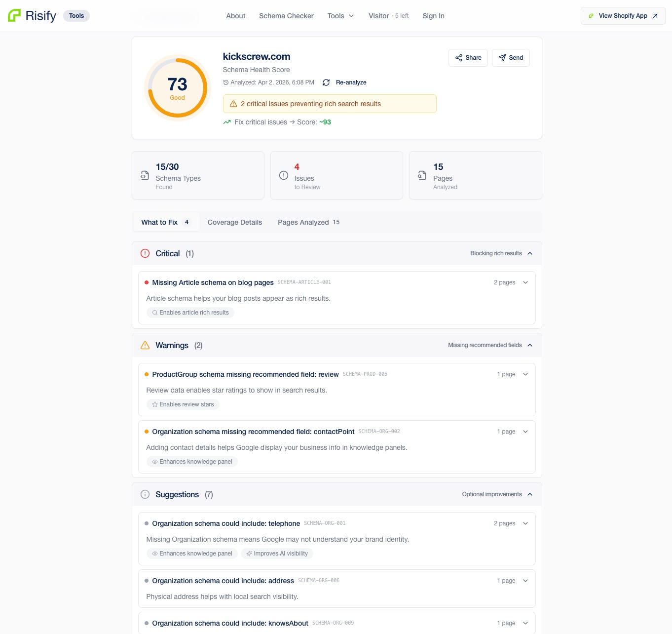Switch to the What to Fix tab
Image resolution: width=672 pixels, height=634 pixels.
point(166,222)
